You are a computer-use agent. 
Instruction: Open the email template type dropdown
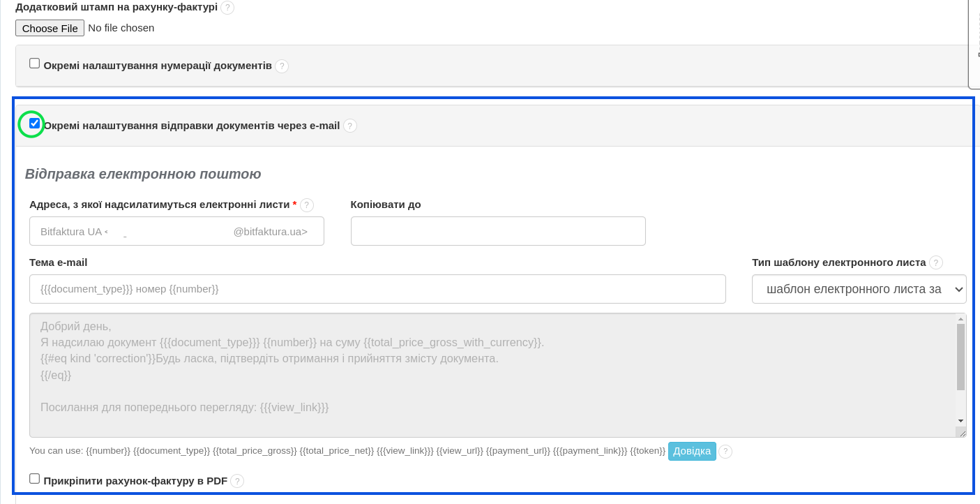tap(859, 289)
